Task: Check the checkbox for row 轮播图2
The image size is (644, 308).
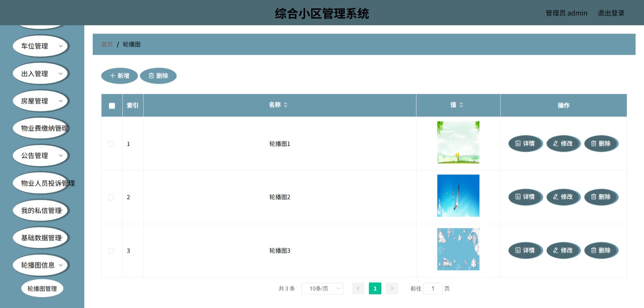Action: 111,197
